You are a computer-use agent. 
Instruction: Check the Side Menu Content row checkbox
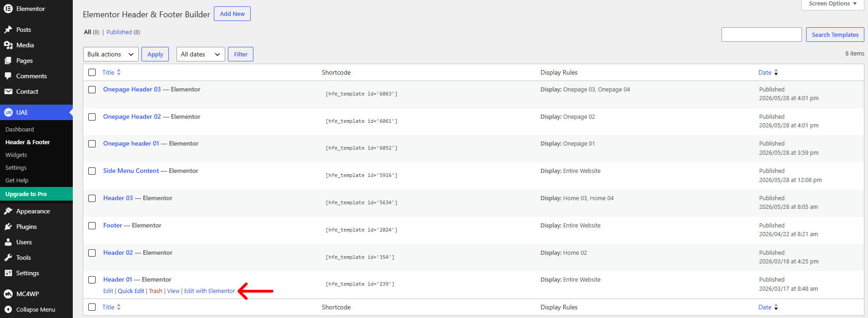[92, 171]
